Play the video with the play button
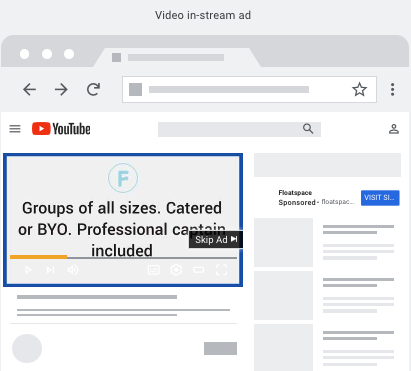411x371 pixels. (x=28, y=270)
